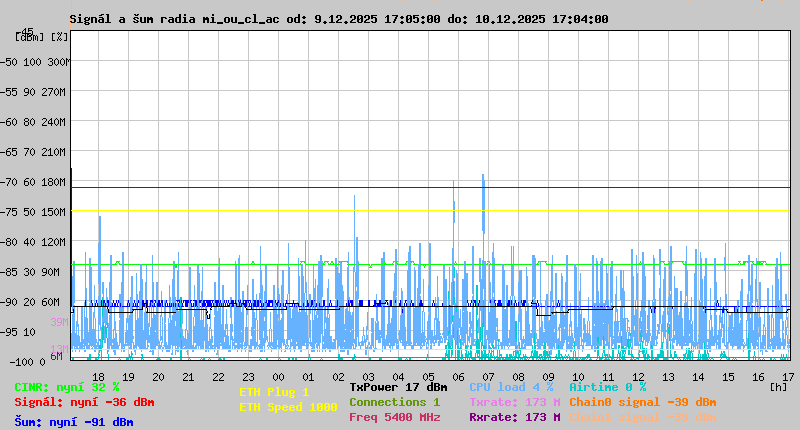Click the 00 hour tick on time axis

pos(309,377)
